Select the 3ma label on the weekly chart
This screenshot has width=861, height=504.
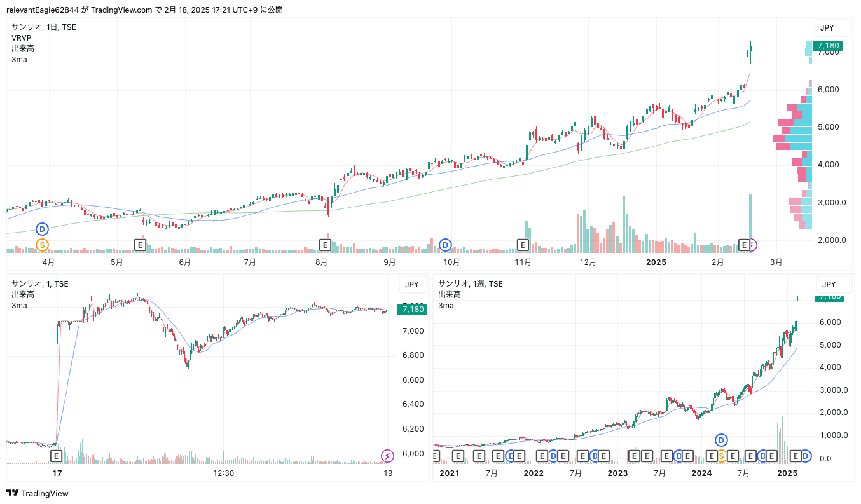pos(446,306)
